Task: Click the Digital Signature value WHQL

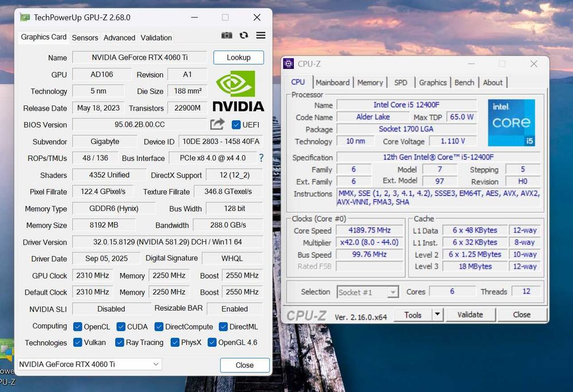Action: [232, 258]
